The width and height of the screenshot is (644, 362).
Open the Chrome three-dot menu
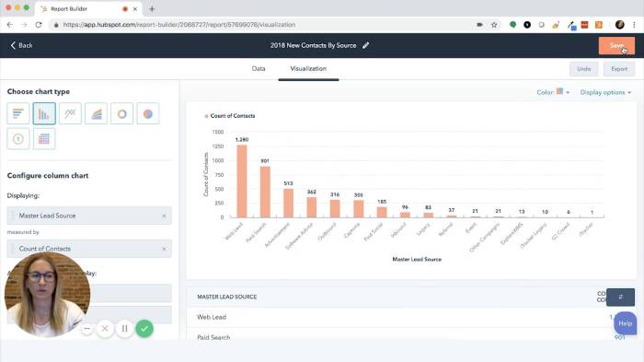634,25
